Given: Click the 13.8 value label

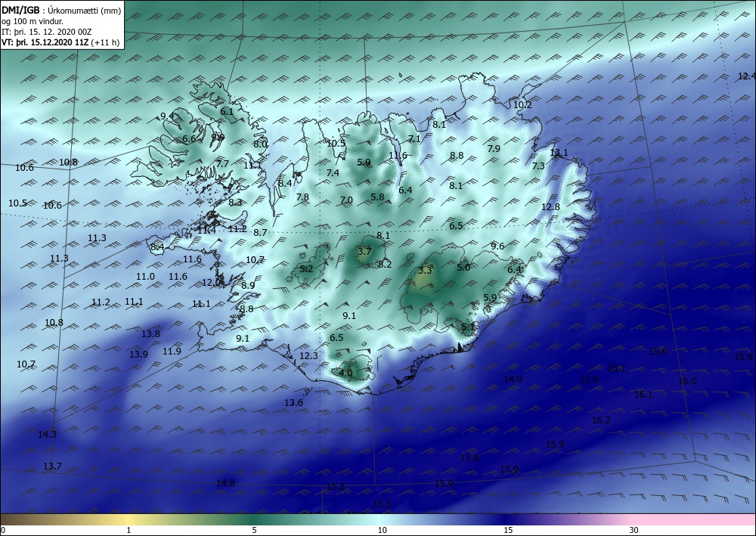Looking at the screenshot, I should 150,333.
